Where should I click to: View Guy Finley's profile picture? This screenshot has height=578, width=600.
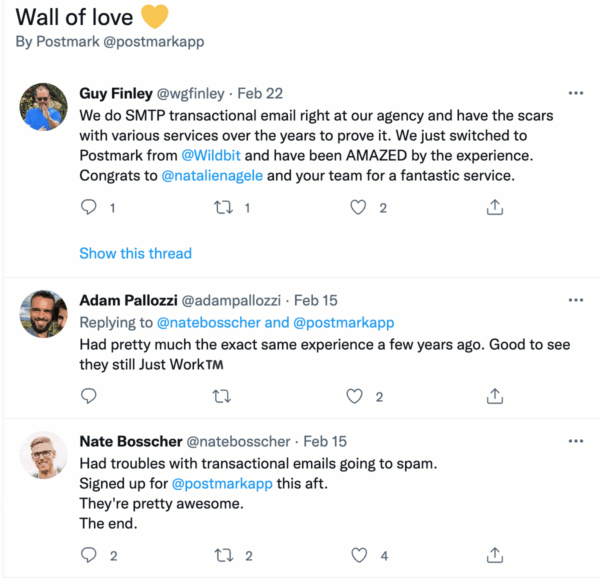pyautogui.click(x=43, y=107)
